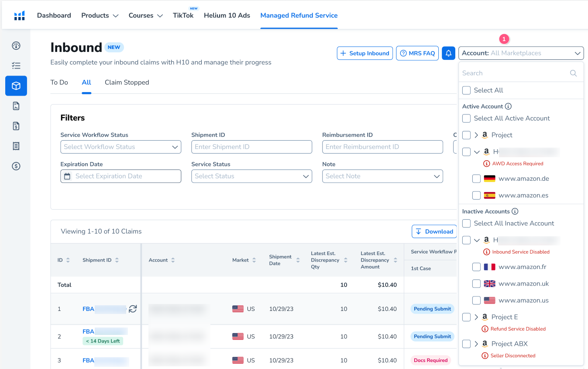Open the chart document sidebar icon
This screenshot has width=588, height=369.
(16, 106)
